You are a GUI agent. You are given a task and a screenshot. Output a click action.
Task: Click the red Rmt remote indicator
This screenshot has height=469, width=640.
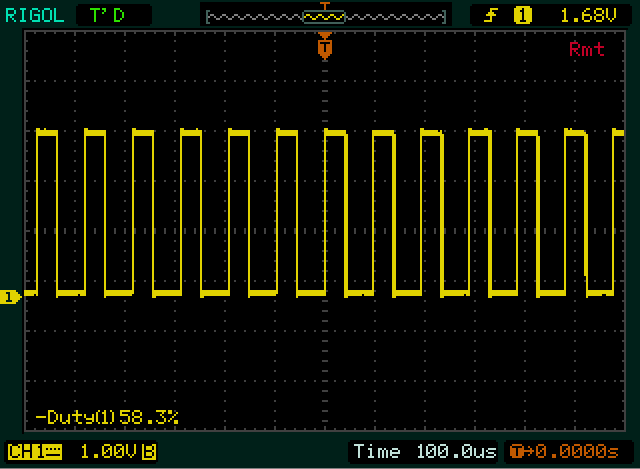click(x=586, y=49)
